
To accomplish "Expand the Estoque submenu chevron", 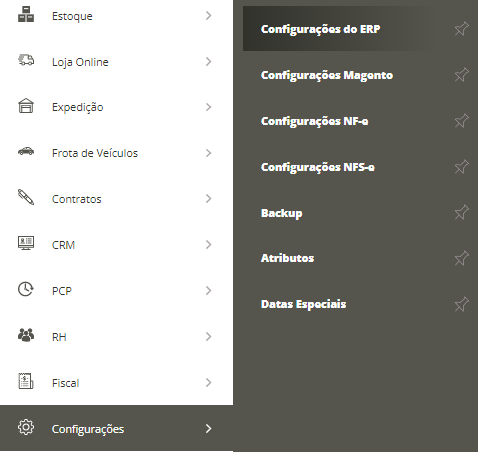I will (x=208, y=16).
